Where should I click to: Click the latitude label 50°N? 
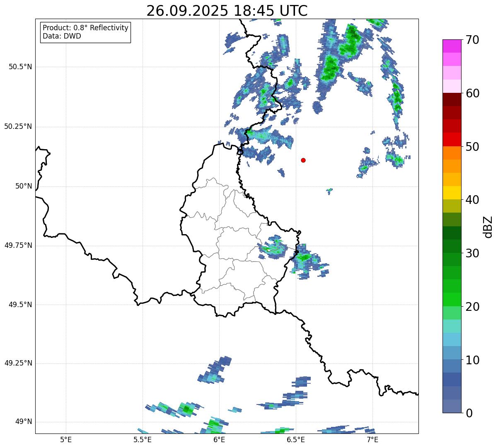click(x=24, y=186)
